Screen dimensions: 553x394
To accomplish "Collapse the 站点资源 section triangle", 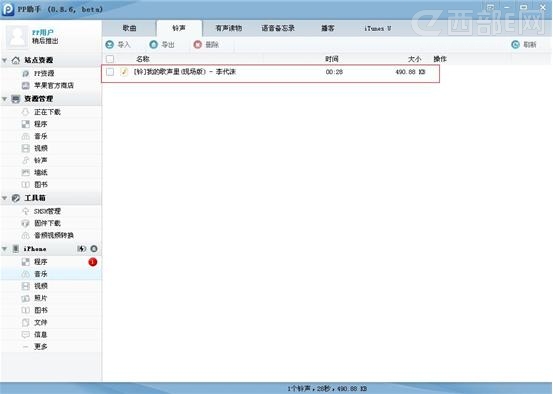I will (5, 60).
